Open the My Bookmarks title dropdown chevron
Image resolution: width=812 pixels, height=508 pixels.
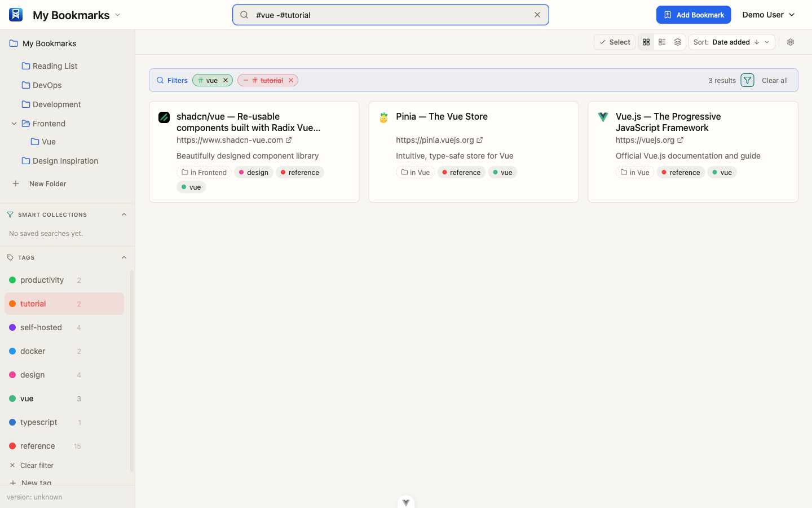pyautogui.click(x=118, y=15)
